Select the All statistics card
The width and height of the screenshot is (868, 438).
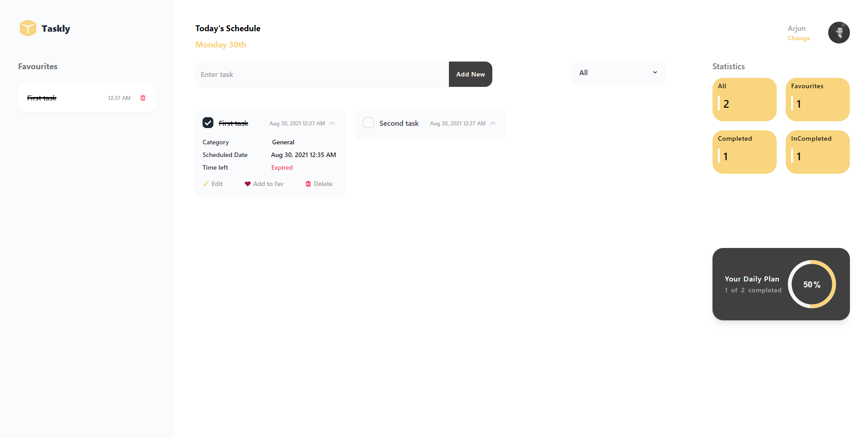pos(745,100)
